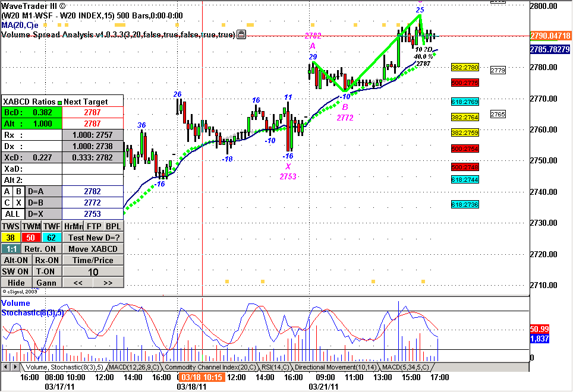Toggle the T-ON button
573x392 pixels.
(46, 271)
